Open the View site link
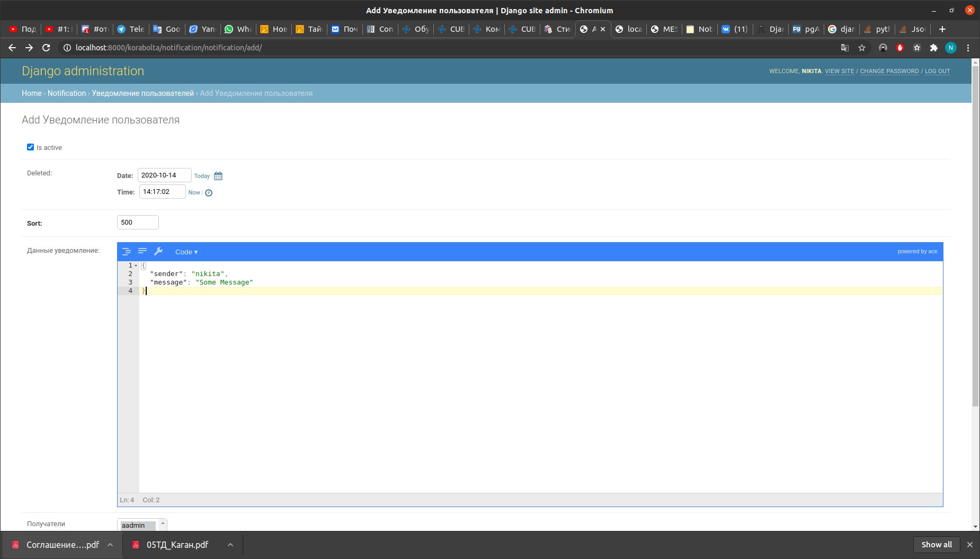 (x=839, y=71)
